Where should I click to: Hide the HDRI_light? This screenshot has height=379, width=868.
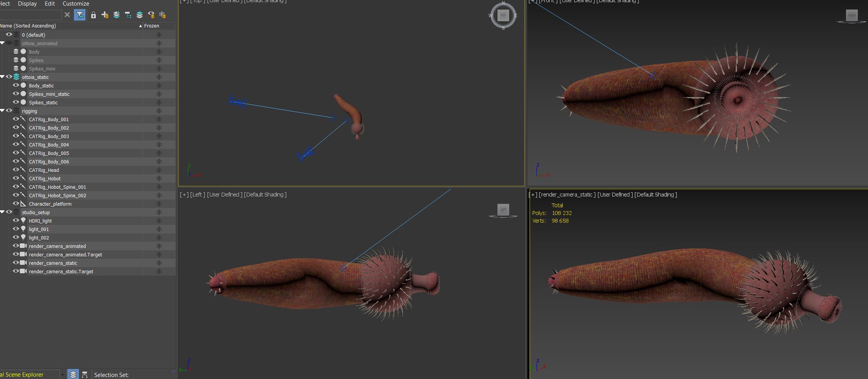16,221
